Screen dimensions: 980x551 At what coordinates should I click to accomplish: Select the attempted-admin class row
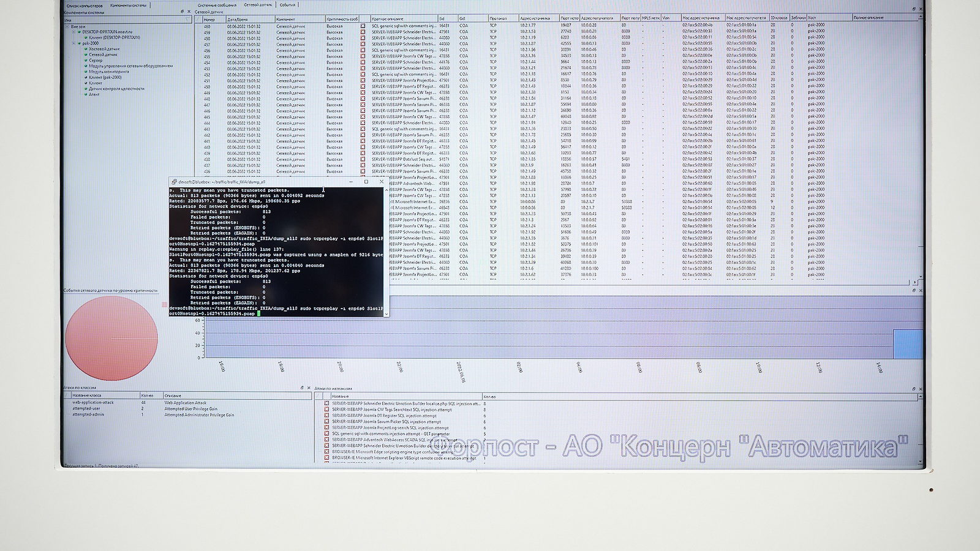pos(188,415)
